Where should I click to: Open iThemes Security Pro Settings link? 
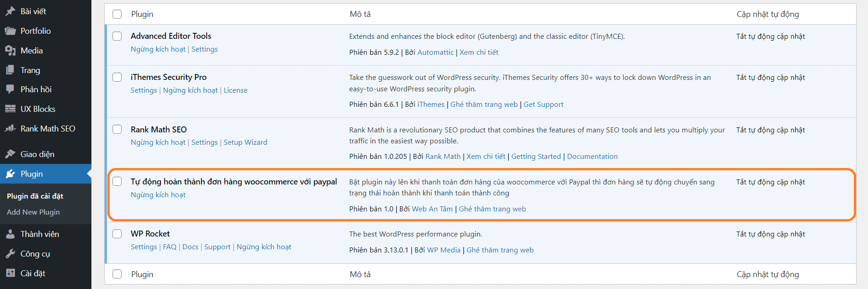[x=144, y=90]
